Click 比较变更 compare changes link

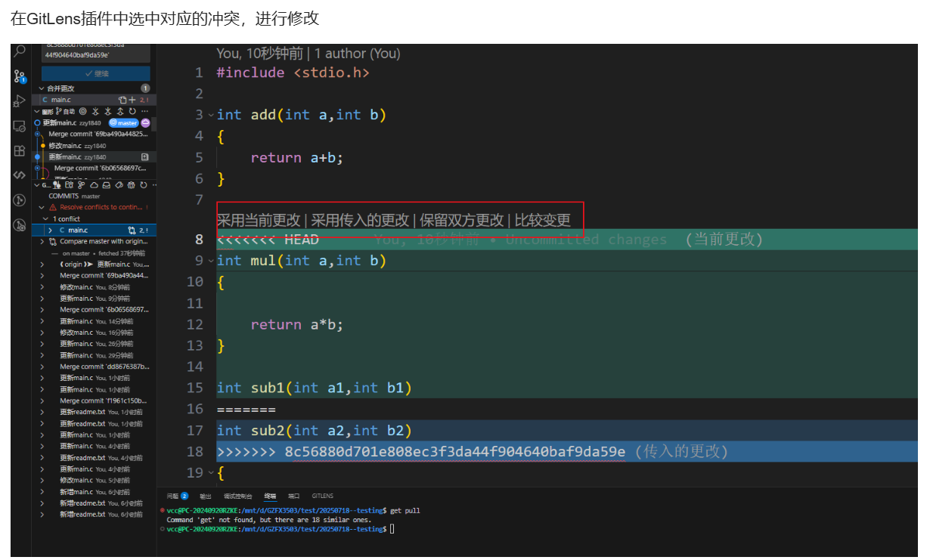(x=543, y=220)
